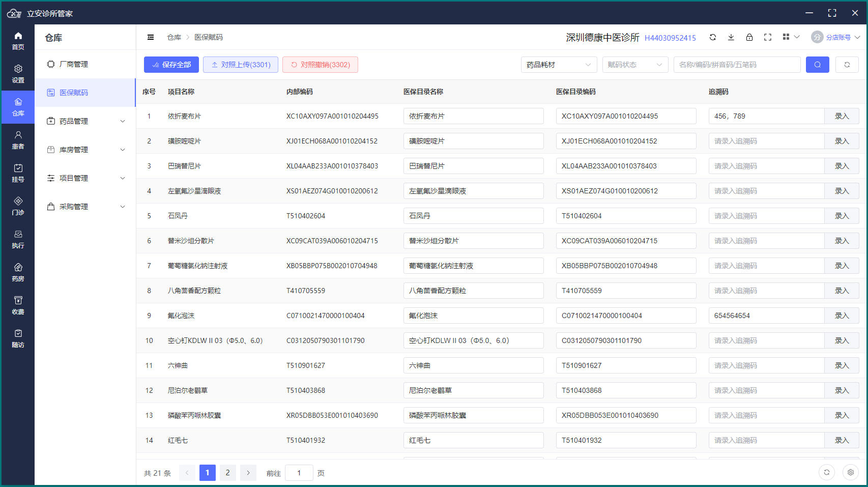Click the 八角茴香配方颗粒 item name

click(x=194, y=291)
